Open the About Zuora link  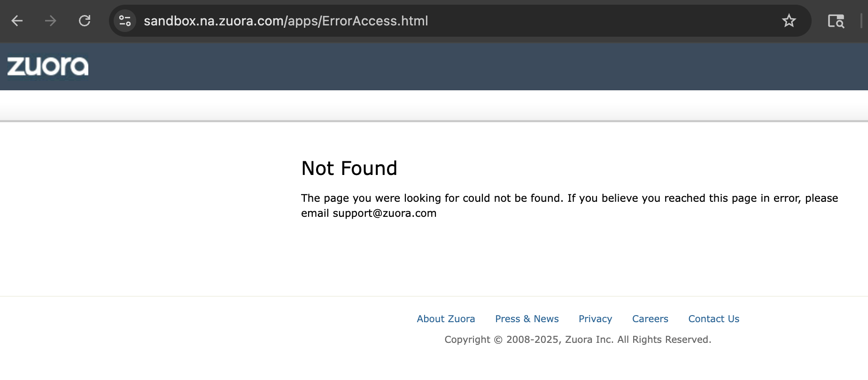(x=446, y=319)
